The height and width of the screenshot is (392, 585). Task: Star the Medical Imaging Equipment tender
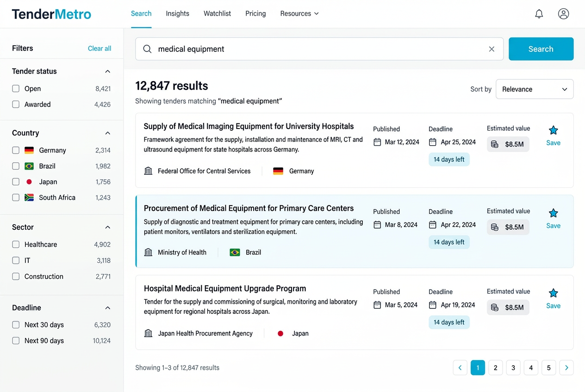pyautogui.click(x=553, y=130)
